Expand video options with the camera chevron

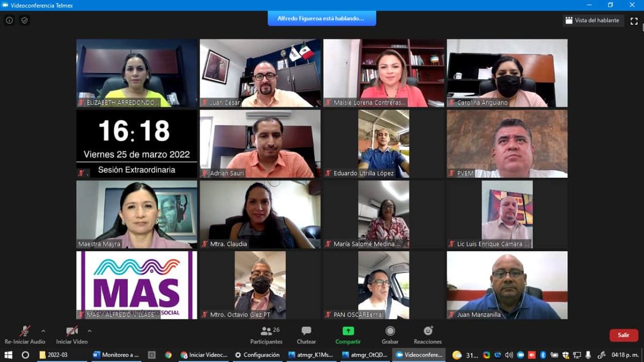tap(89, 331)
